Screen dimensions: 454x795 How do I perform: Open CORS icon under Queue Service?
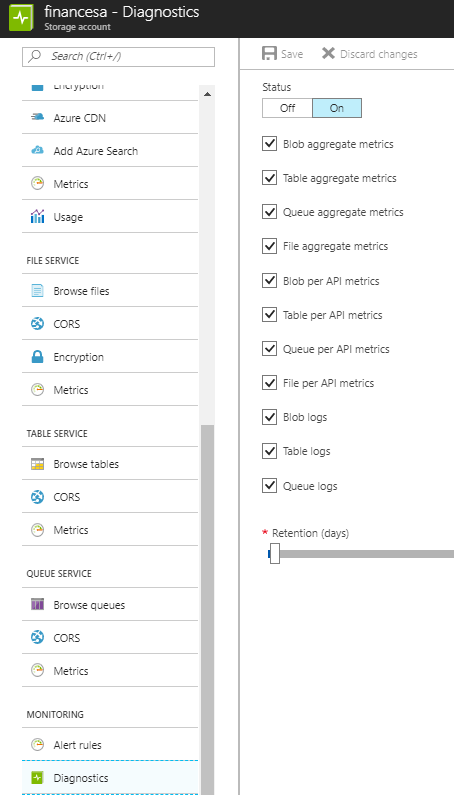click(38, 637)
